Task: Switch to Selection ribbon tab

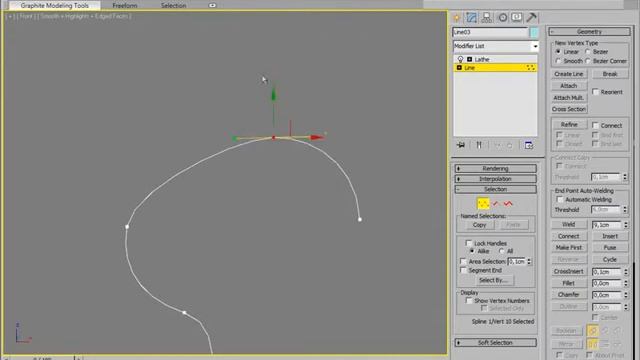Action: (x=173, y=6)
